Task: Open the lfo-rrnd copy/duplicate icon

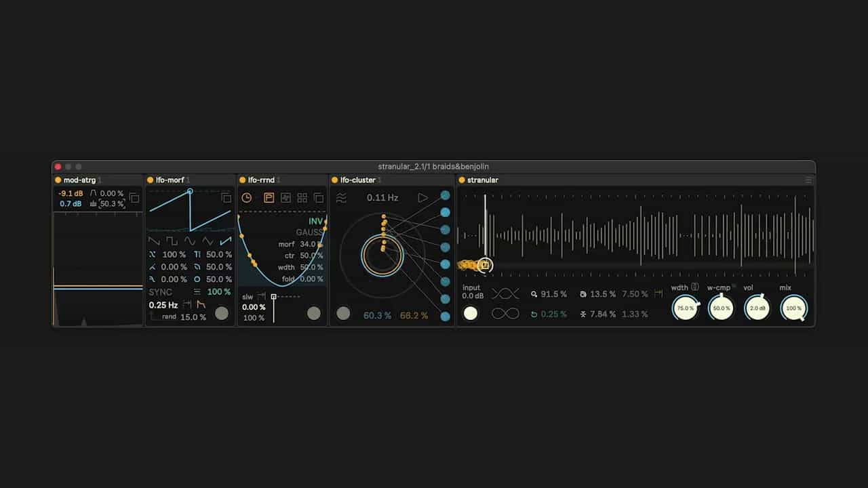Action: pyautogui.click(x=319, y=198)
